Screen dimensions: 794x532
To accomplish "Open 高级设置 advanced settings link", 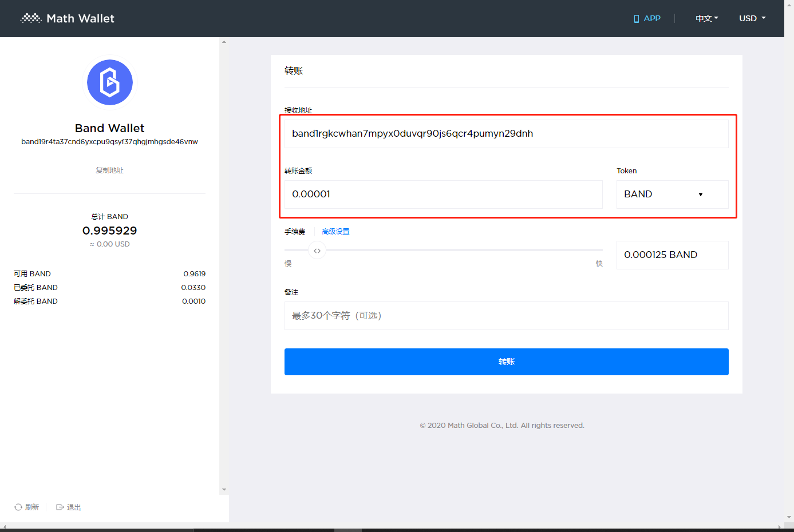I will (x=335, y=232).
